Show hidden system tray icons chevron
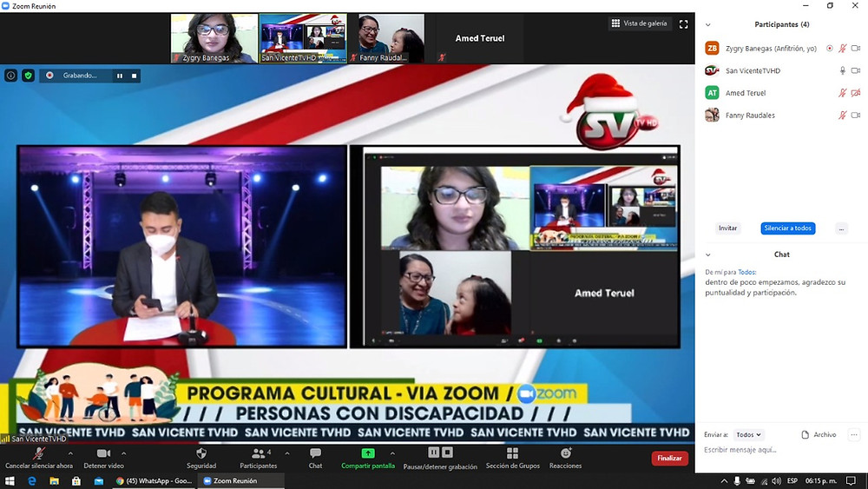This screenshot has width=868, height=489. pyautogui.click(x=724, y=480)
